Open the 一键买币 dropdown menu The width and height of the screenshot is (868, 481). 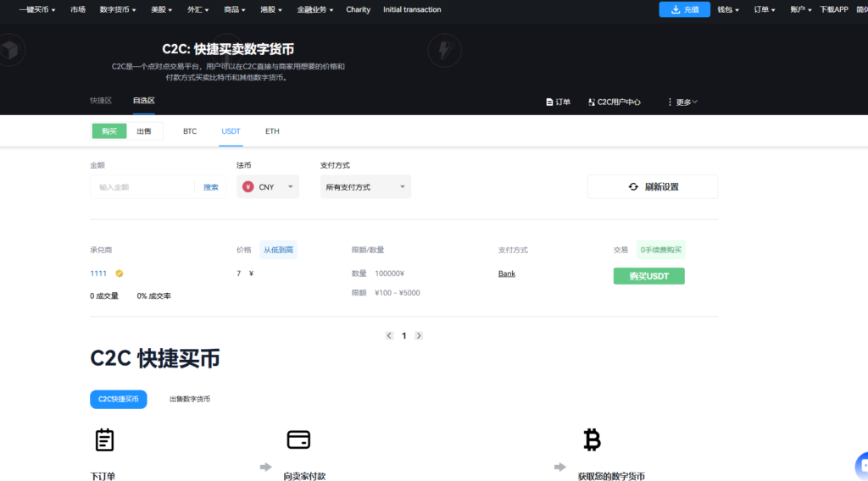37,9
